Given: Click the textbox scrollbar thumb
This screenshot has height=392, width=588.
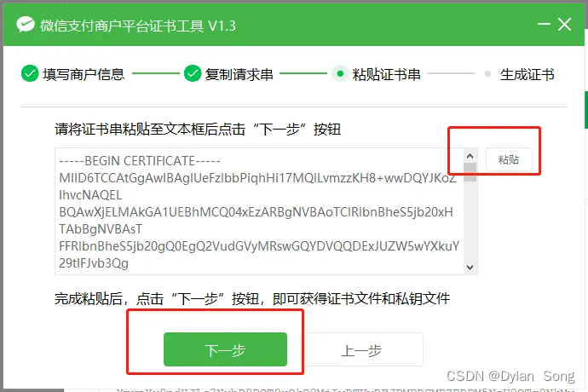Looking at the screenshot, I should (x=470, y=172).
